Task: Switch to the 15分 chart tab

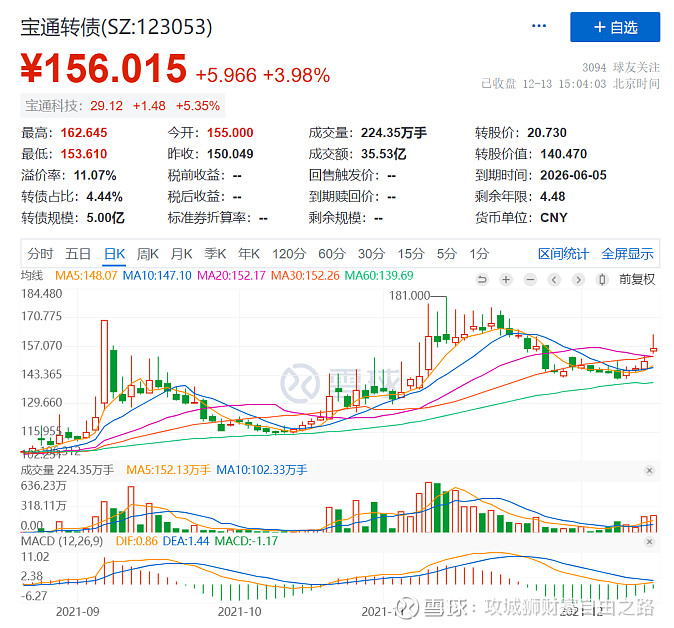Action: point(411,254)
